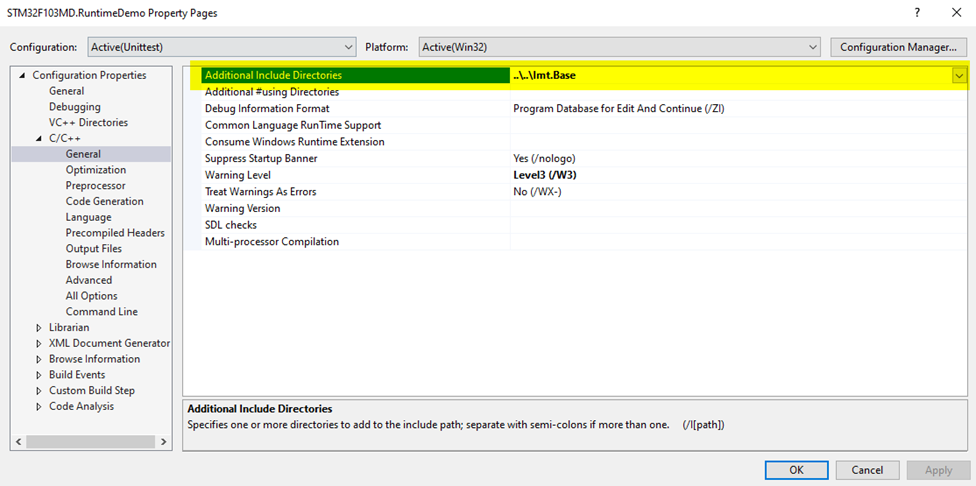Select the Multi-processor Compilation property
Screen dimensions: 976x486
coord(356,241)
